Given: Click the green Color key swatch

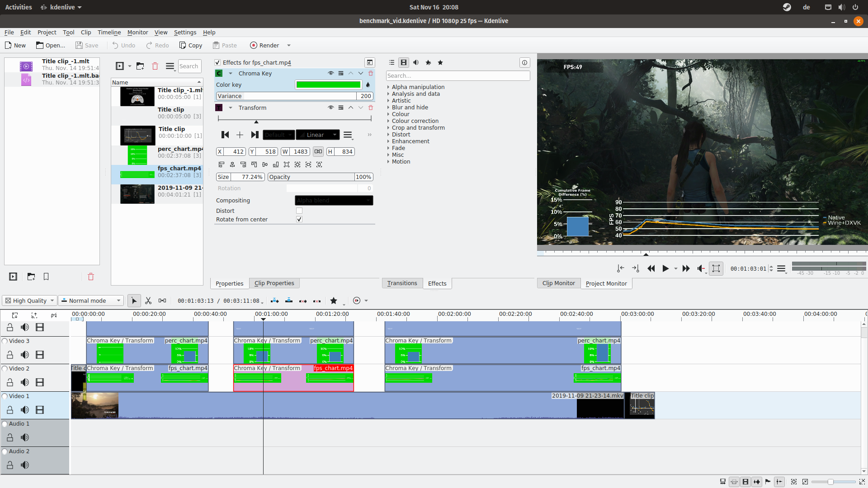Looking at the screenshot, I should [x=328, y=84].
